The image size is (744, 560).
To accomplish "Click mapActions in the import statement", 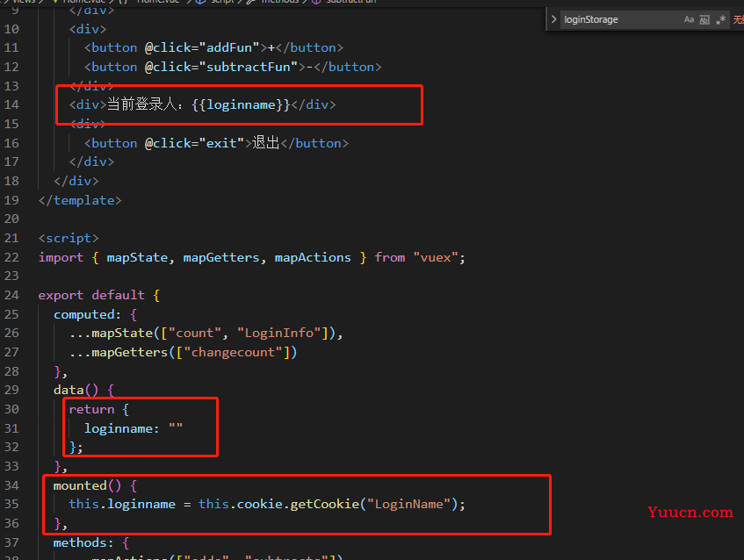I will coord(313,257).
